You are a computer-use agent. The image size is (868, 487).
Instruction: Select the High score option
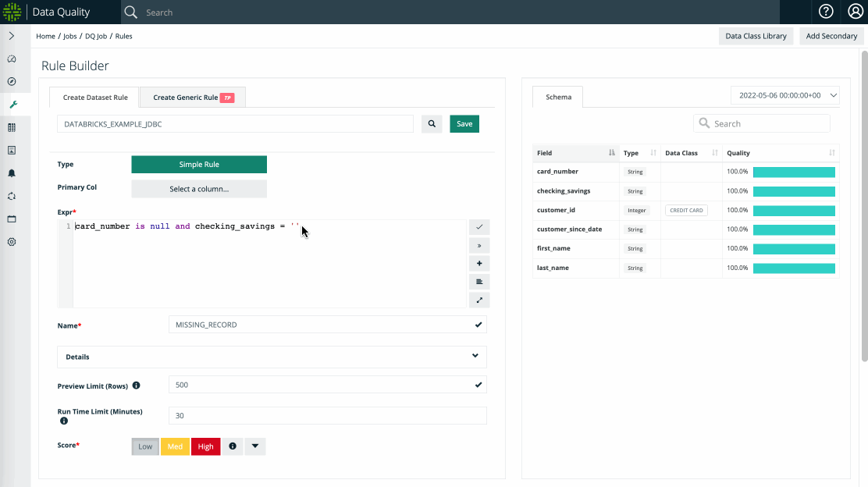(x=205, y=446)
